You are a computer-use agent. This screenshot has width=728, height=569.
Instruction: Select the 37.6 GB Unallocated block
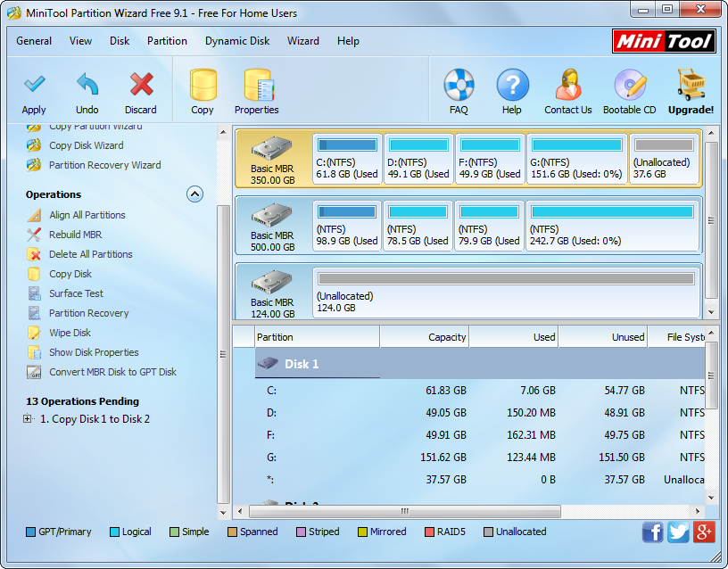coord(664,159)
